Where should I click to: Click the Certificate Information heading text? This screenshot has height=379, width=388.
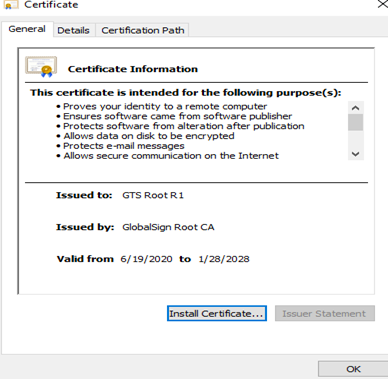[133, 69]
